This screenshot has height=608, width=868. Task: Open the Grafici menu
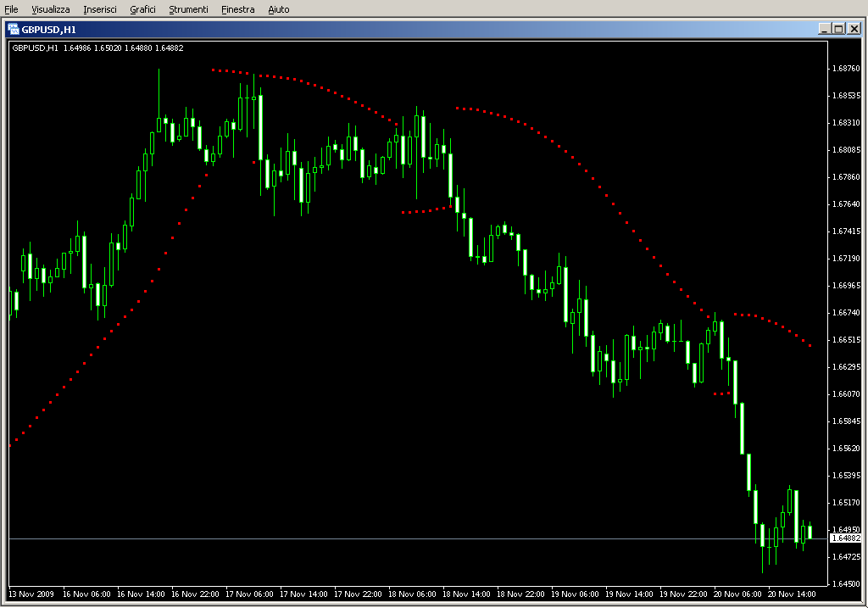(142, 9)
